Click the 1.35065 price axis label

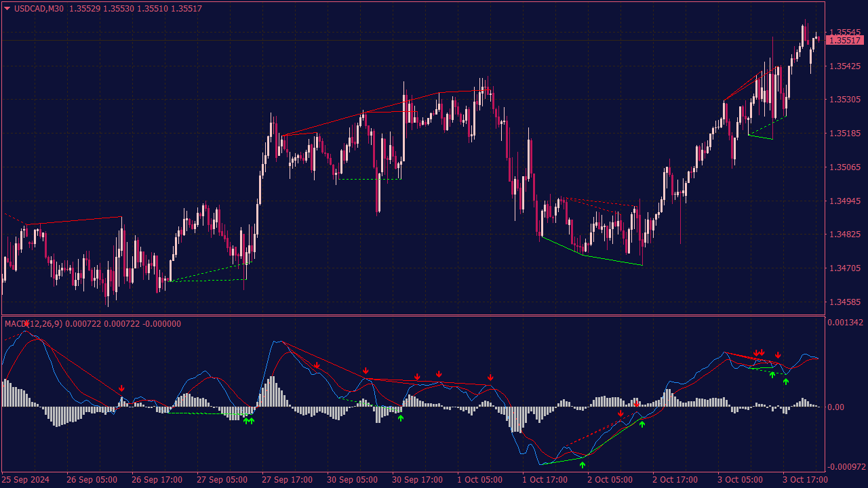[x=845, y=167]
